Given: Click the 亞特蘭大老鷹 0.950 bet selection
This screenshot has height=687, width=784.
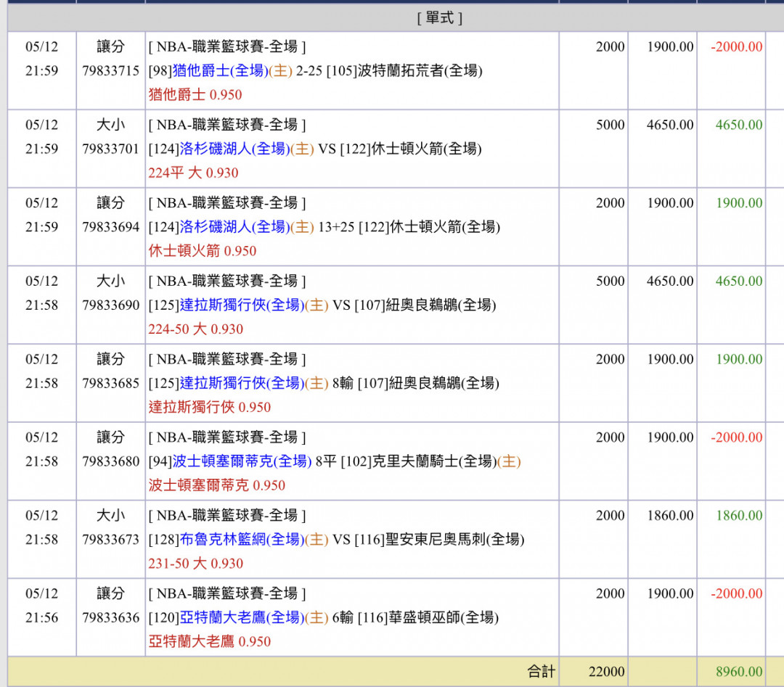Looking at the screenshot, I should click(x=210, y=641).
